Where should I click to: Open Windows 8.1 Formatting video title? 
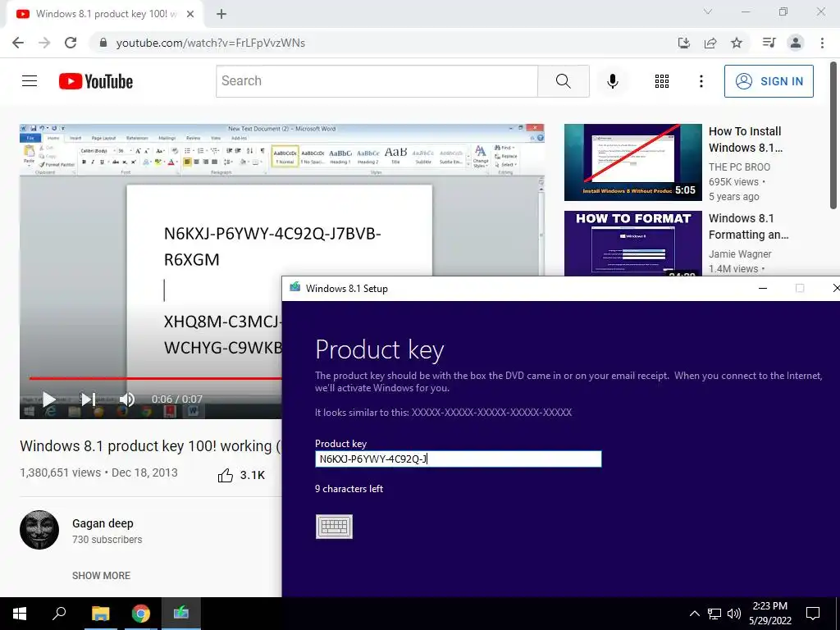(x=748, y=226)
